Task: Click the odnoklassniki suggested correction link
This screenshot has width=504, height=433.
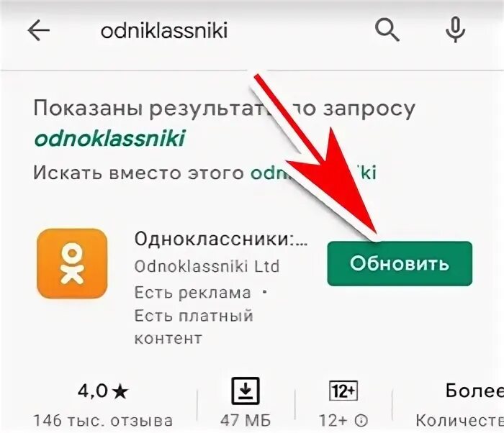Action: pyautogui.click(x=110, y=138)
